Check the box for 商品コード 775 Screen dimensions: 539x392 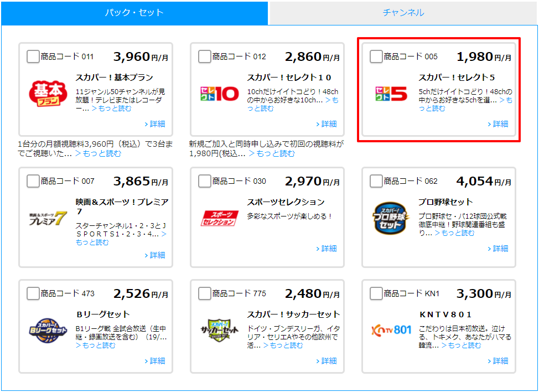205,293
